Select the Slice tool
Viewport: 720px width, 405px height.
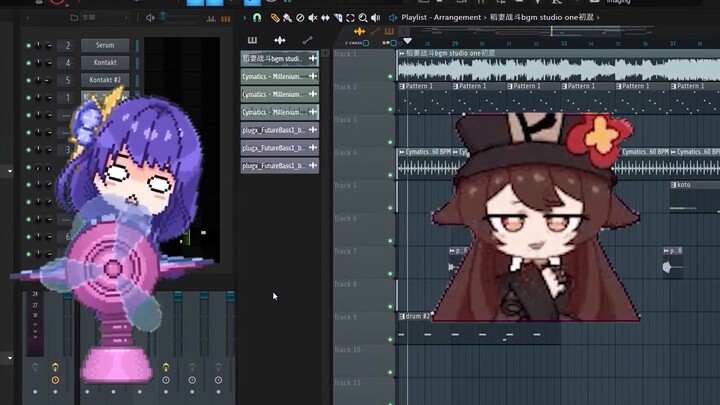[x=338, y=18]
